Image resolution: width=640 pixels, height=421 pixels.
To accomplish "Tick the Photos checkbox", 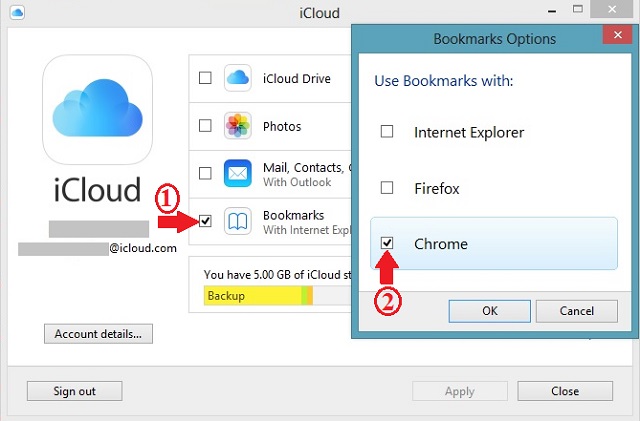I will tap(205, 126).
